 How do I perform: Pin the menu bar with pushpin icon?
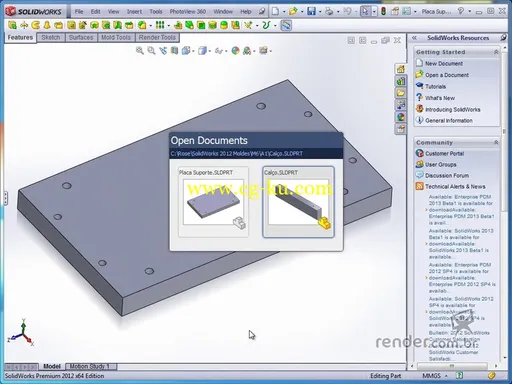262,11
